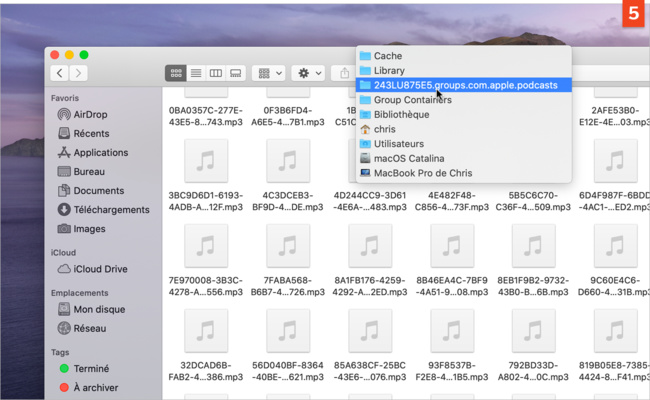Switch to icon view in toolbar
Screen dimensions: 650x400
(x=176, y=73)
